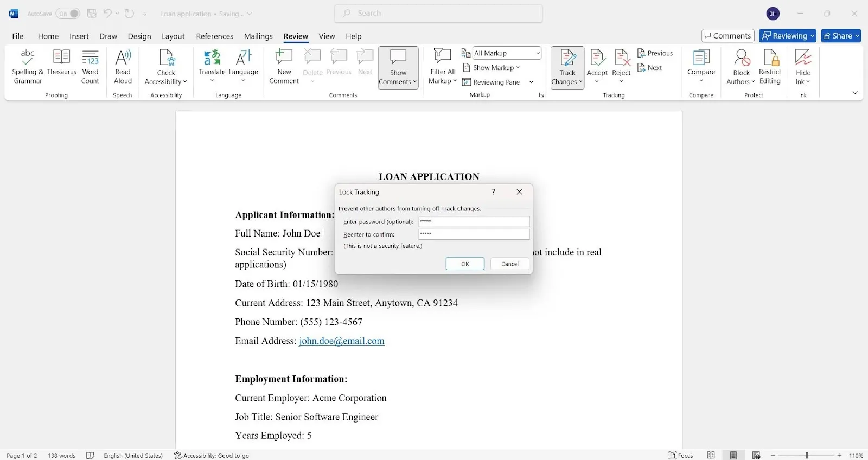Viewport: 868px width, 460px height.
Task: Open Markup group dialog launcher
Action: coord(541,95)
